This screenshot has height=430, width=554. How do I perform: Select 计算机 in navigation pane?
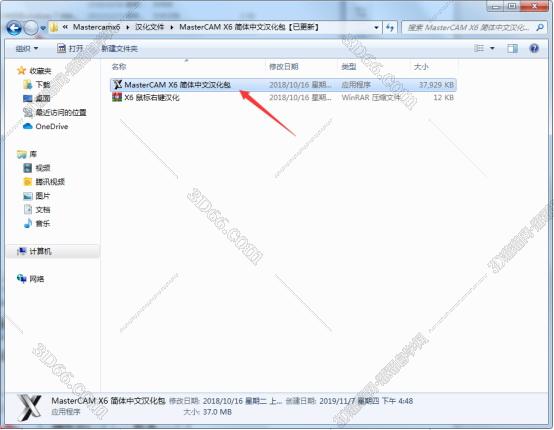pyautogui.click(x=40, y=252)
